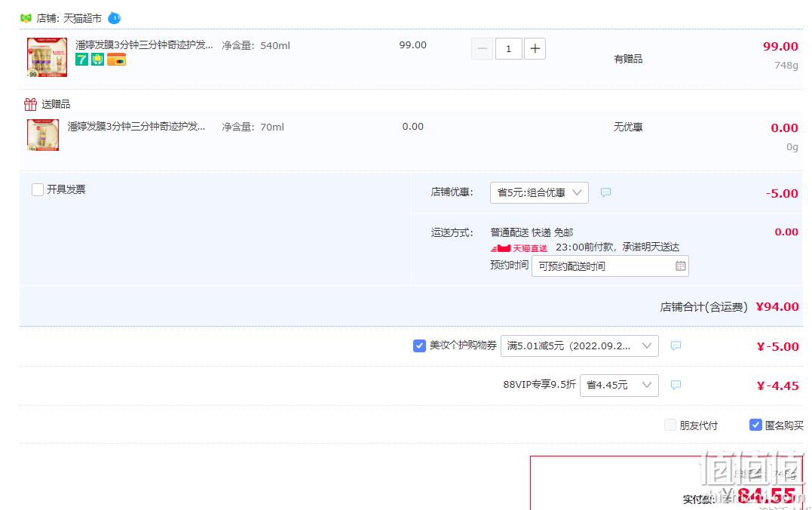The width and height of the screenshot is (812, 510).
Task: Click the quantity input showing 1
Action: (x=508, y=49)
